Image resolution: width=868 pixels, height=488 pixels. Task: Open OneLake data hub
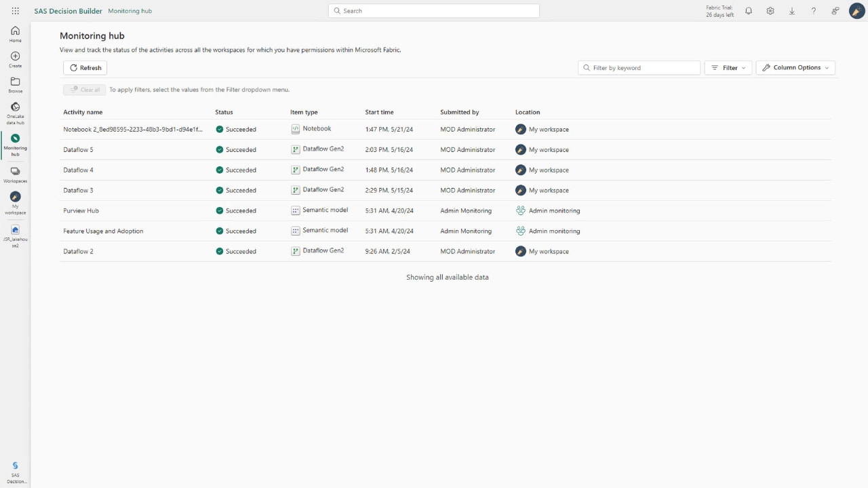coord(15,113)
